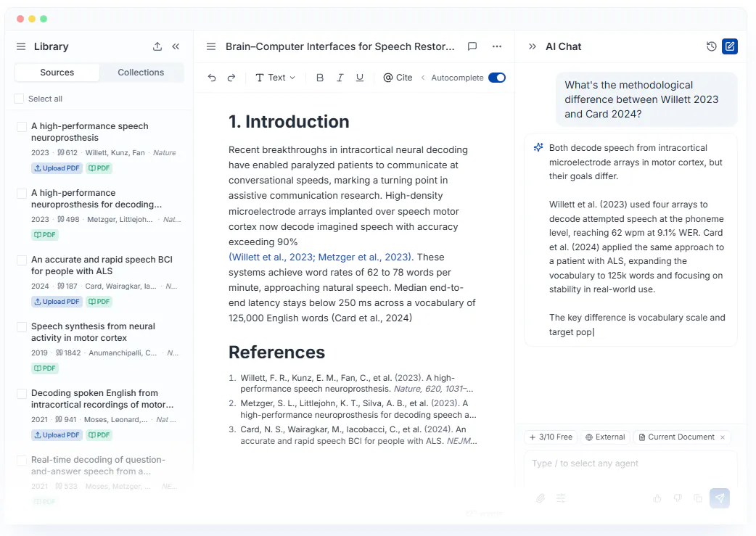Apply underline formatting
The height and width of the screenshot is (536, 756).
pyautogui.click(x=360, y=78)
